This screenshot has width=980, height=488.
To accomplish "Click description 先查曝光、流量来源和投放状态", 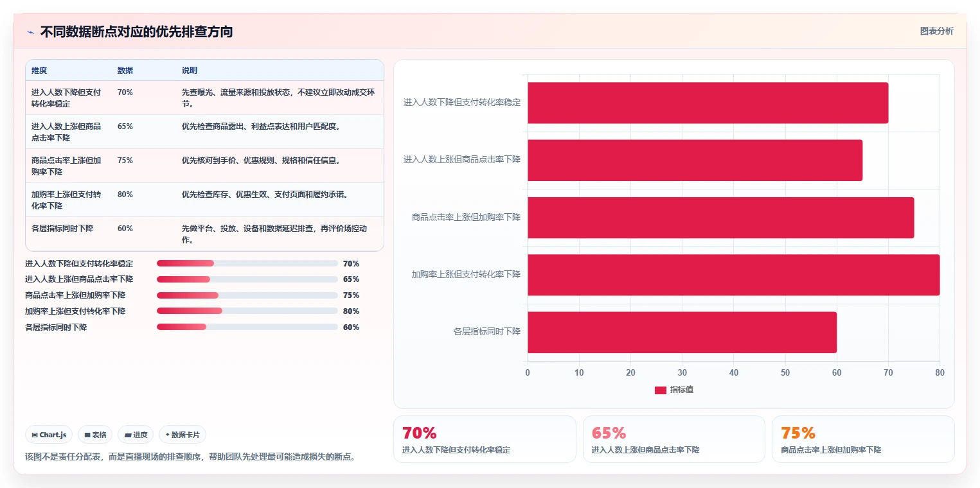I will pyautogui.click(x=278, y=98).
